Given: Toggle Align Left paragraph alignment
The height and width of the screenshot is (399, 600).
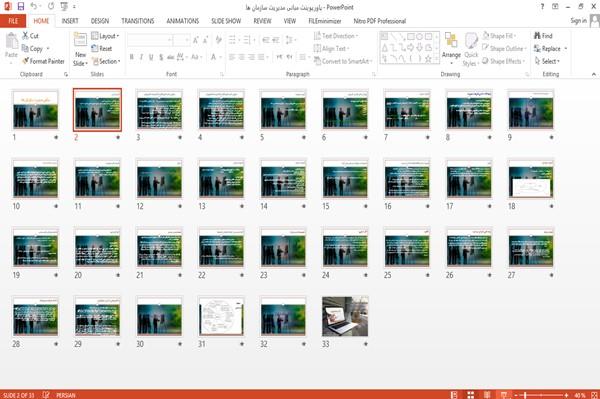Looking at the screenshot, I should point(232,57).
